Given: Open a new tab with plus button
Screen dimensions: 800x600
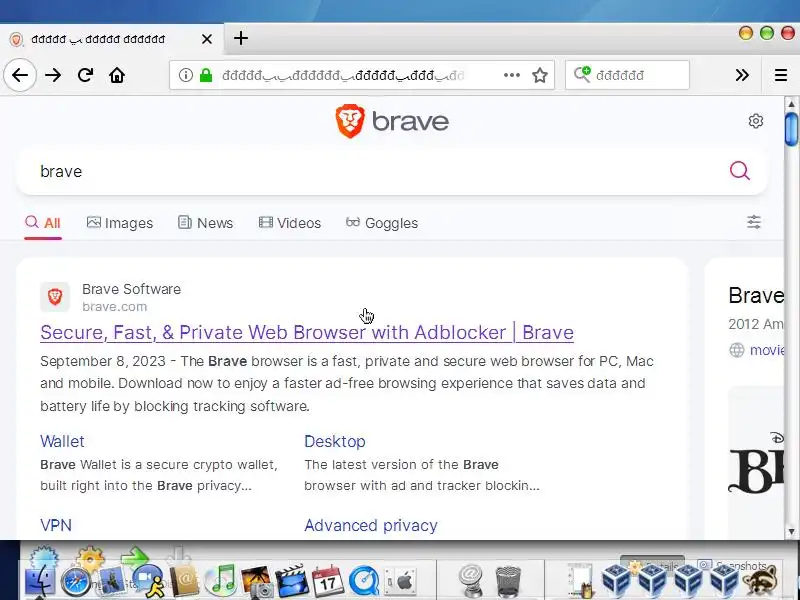Looking at the screenshot, I should [x=241, y=38].
